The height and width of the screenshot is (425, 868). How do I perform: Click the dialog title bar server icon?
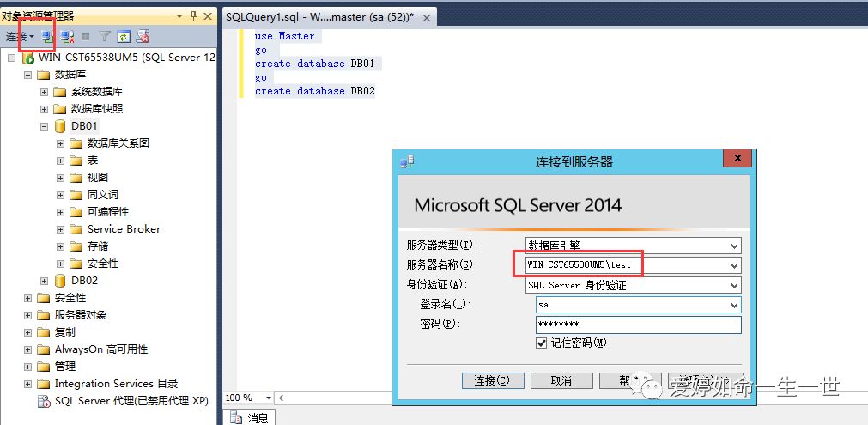coord(407,161)
